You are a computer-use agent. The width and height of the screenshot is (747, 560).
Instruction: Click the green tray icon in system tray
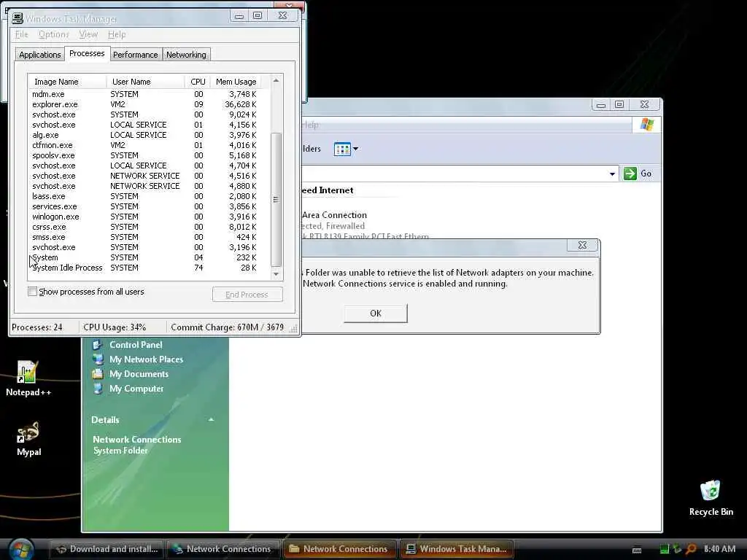pyautogui.click(x=664, y=549)
